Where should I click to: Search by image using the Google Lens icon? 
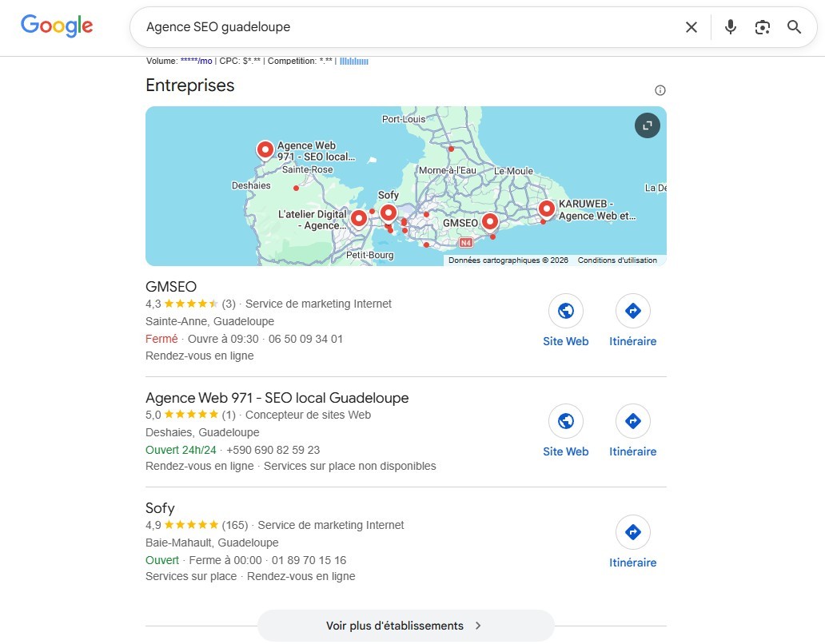tap(762, 26)
